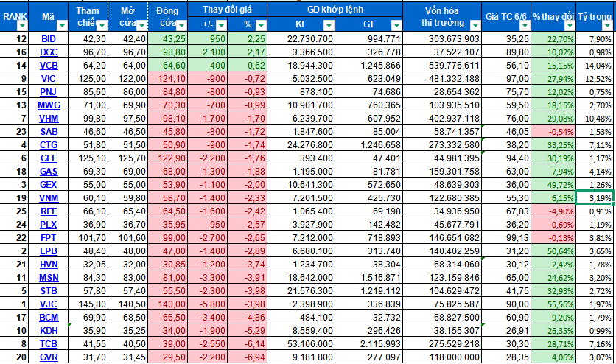Open the VHM stock link

(x=49, y=119)
